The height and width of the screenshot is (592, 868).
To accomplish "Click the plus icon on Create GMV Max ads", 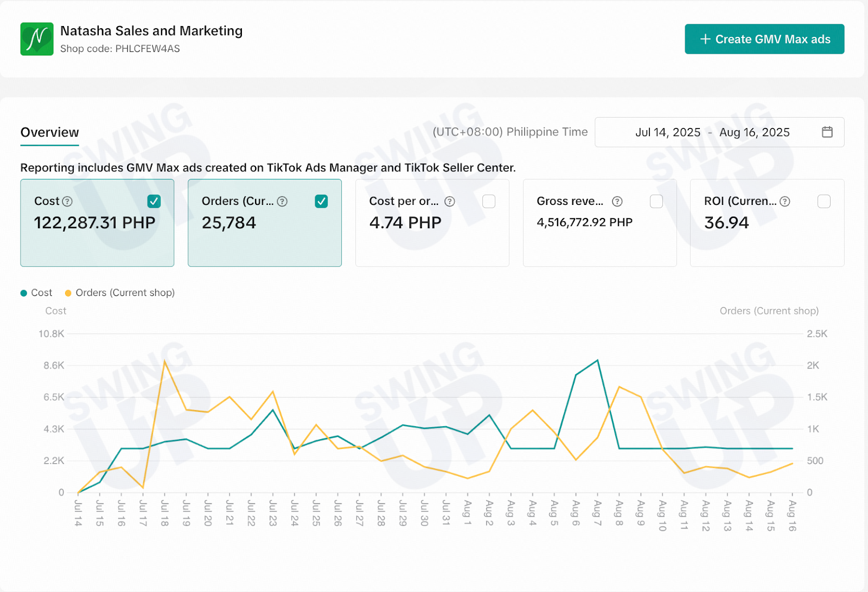I will (705, 39).
